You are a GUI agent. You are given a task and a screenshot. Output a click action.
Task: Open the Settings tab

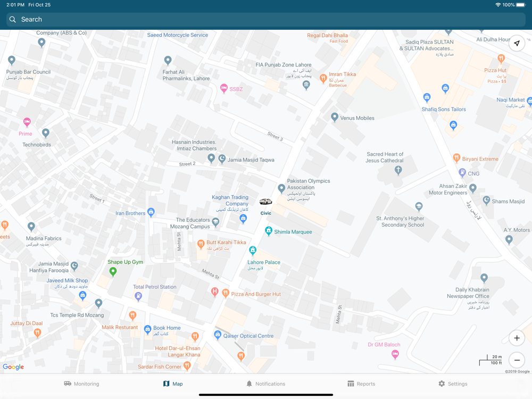[453, 384]
